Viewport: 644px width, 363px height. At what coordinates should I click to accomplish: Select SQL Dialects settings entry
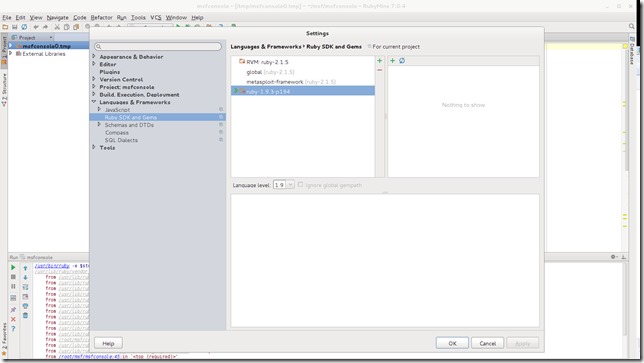(x=121, y=140)
